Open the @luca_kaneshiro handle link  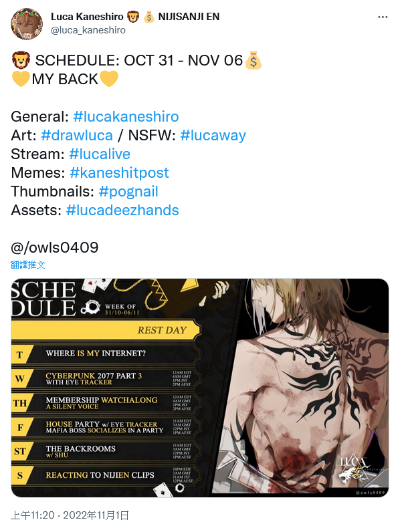88,30
